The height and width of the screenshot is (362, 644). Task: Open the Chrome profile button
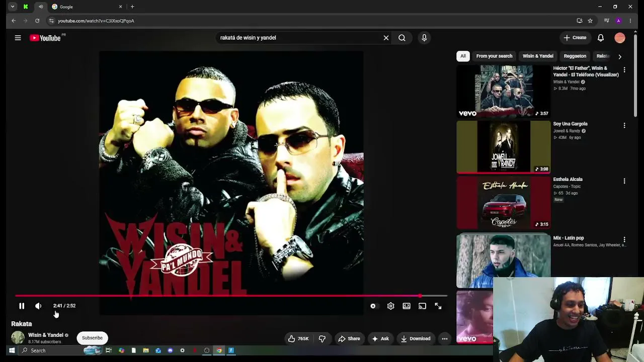tap(618, 21)
